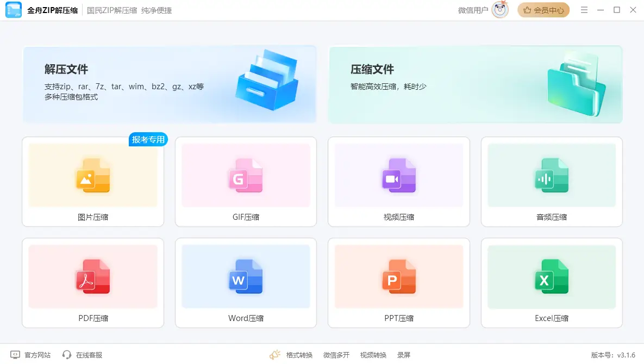Select the GIF compression icon

pos(246,175)
